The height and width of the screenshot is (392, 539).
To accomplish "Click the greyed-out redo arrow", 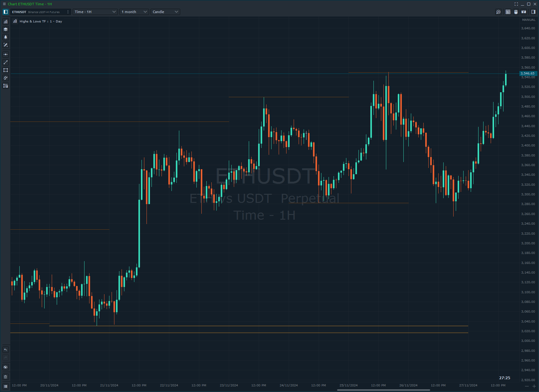I will [x=6, y=357].
